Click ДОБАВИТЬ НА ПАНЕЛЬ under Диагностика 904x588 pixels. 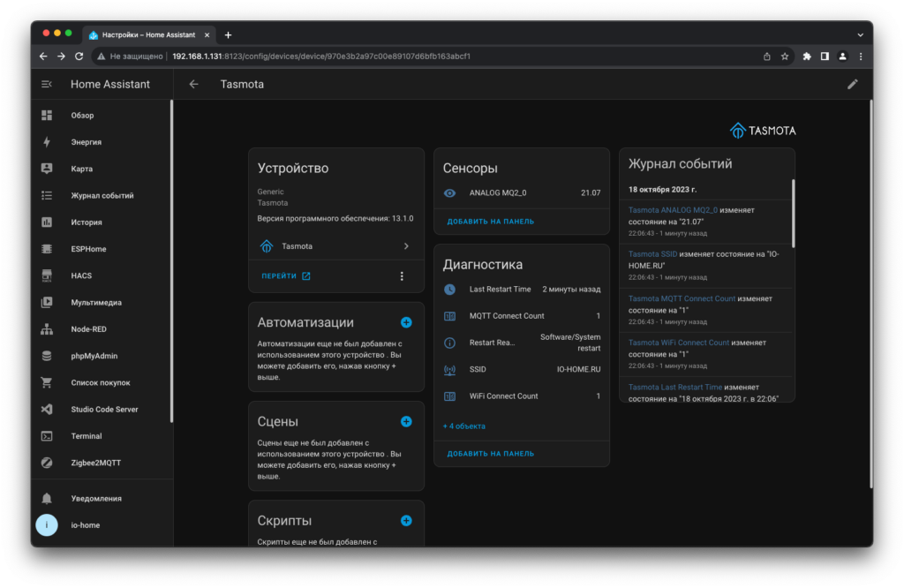(x=491, y=454)
